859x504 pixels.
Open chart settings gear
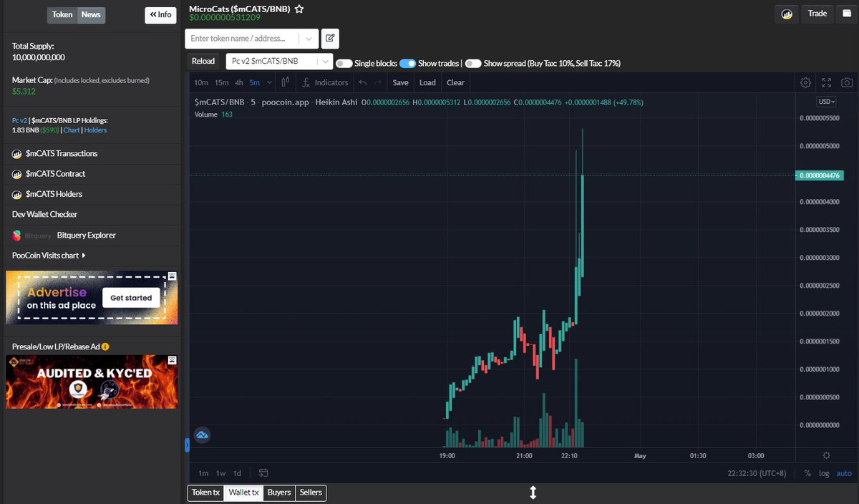[x=805, y=82]
